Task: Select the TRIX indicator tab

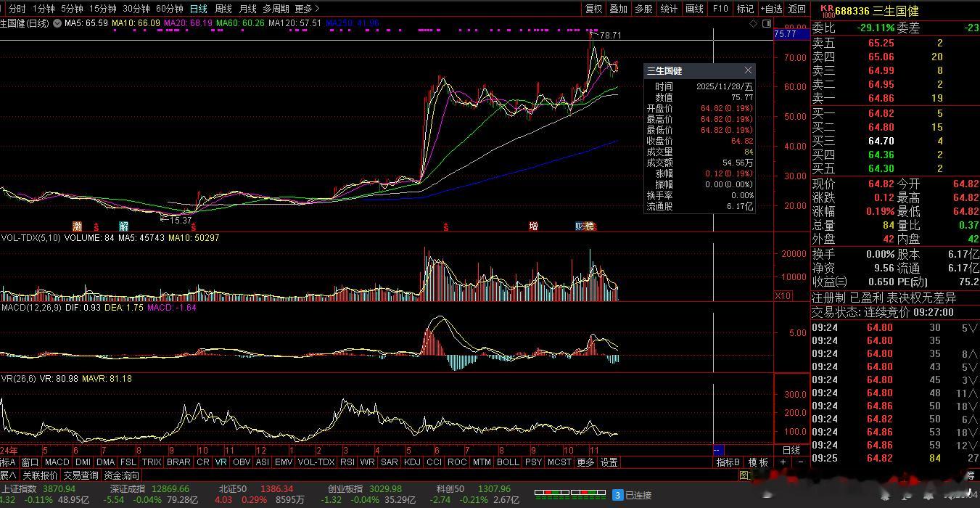Action: pyautogui.click(x=152, y=462)
